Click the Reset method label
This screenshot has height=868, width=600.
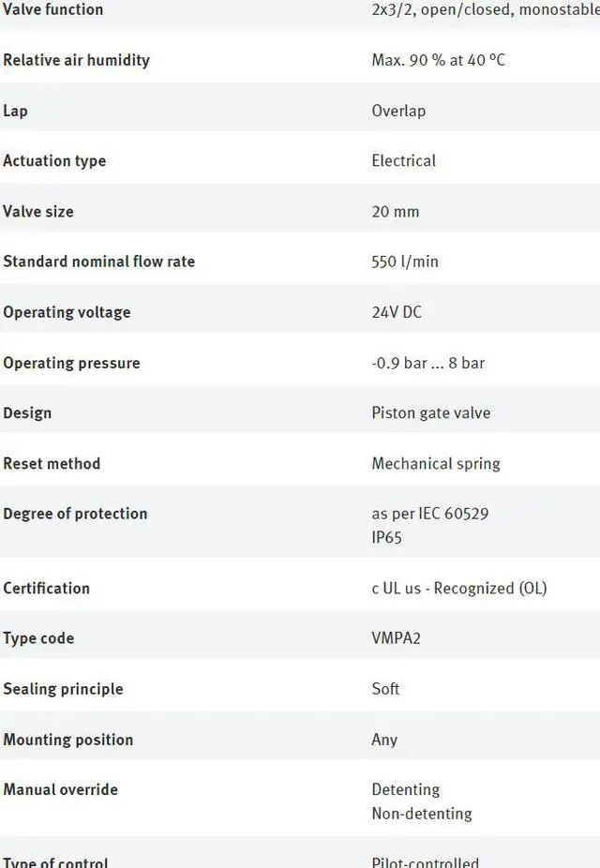(52, 463)
